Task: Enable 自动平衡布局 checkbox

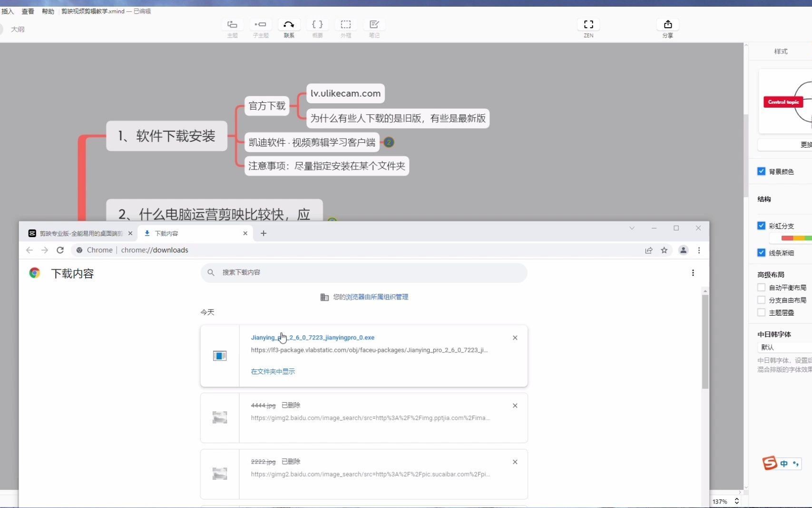Action: click(762, 288)
